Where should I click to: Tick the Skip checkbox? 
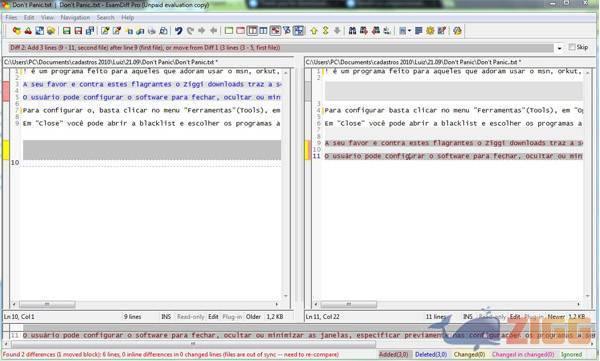572,47
